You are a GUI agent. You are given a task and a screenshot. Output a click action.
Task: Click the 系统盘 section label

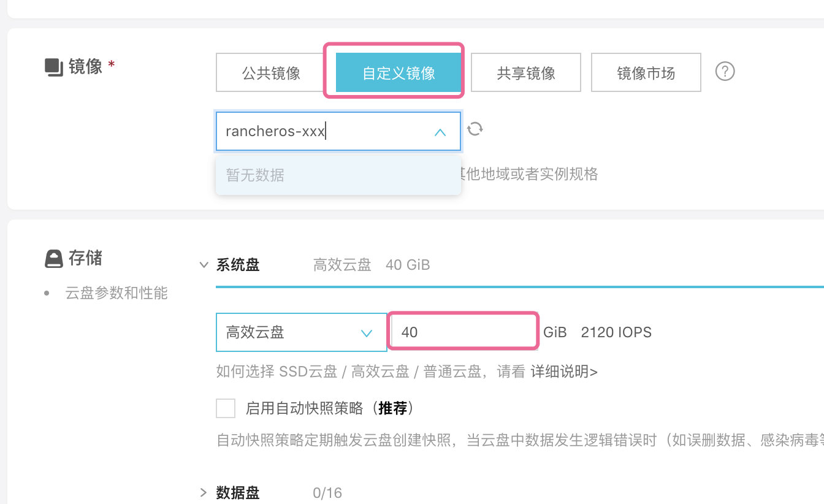tap(238, 265)
